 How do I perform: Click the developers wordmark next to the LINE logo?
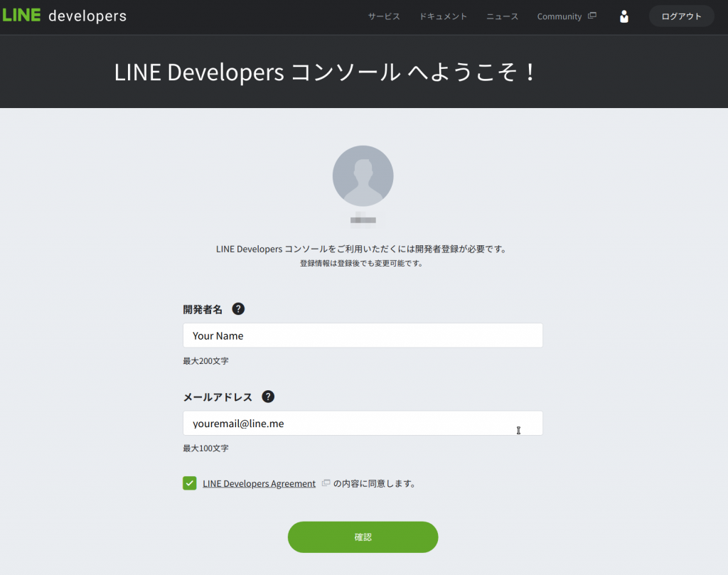(88, 15)
